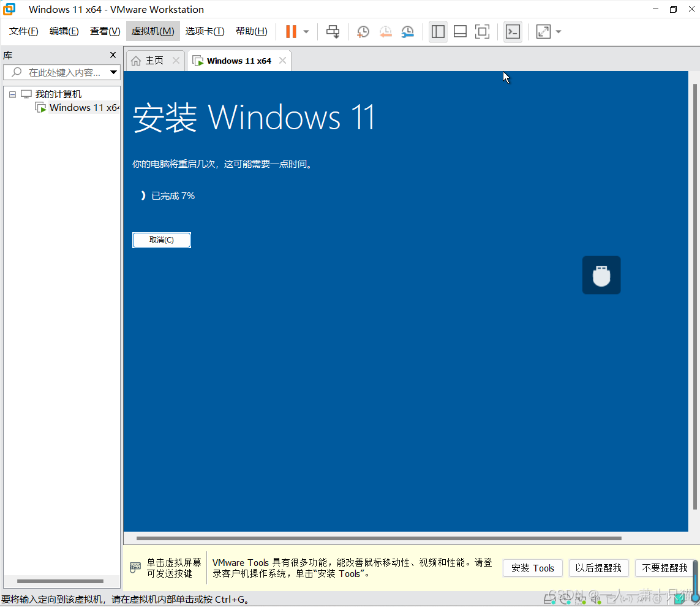The width and height of the screenshot is (700, 607).
Task: Click the VMware Tools description text
Action: 352,568
